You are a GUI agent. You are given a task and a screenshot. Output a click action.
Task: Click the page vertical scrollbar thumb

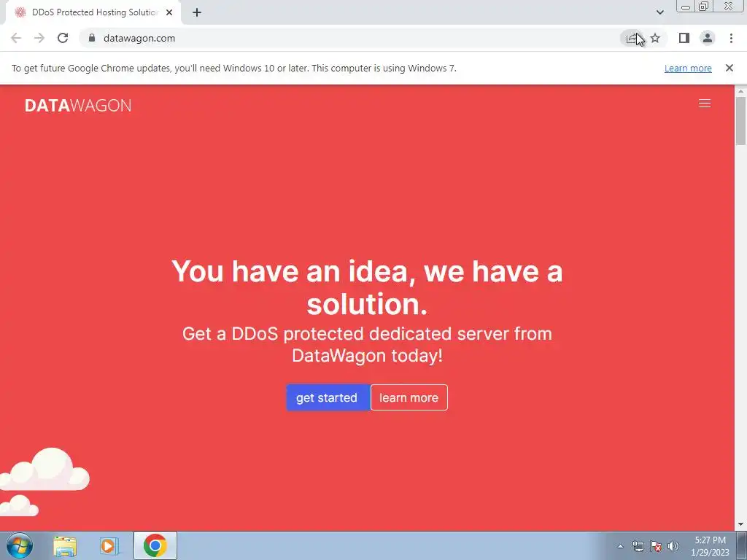click(x=741, y=120)
